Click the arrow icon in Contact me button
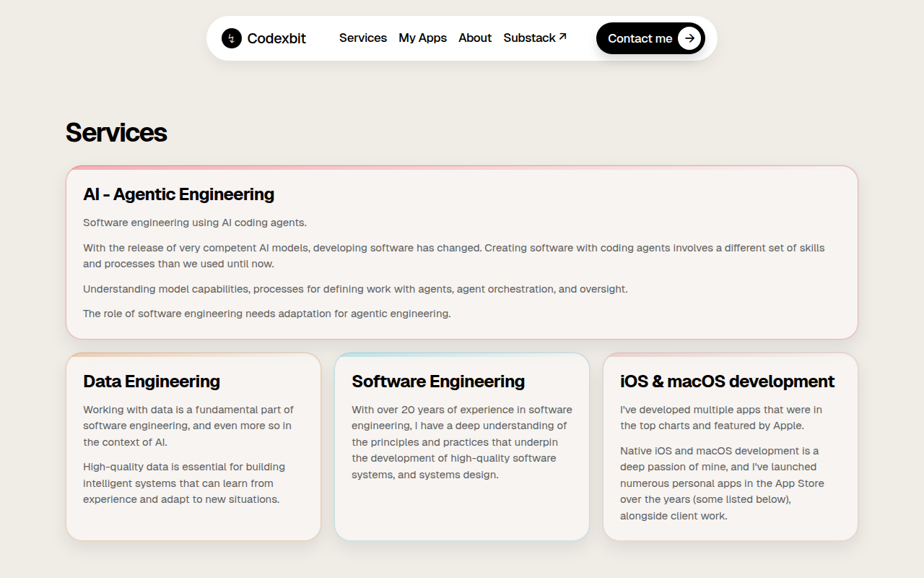The image size is (924, 578). coord(689,38)
